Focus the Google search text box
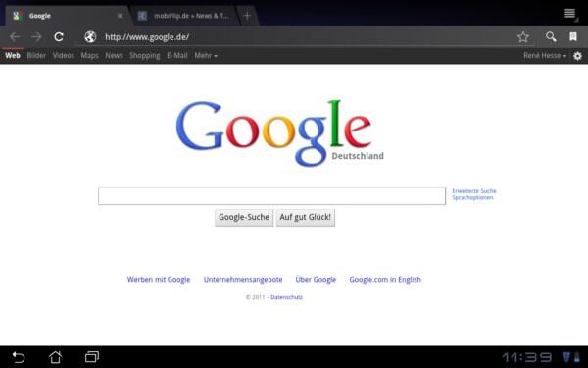This screenshot has height=368, width=588. [271, 196]
